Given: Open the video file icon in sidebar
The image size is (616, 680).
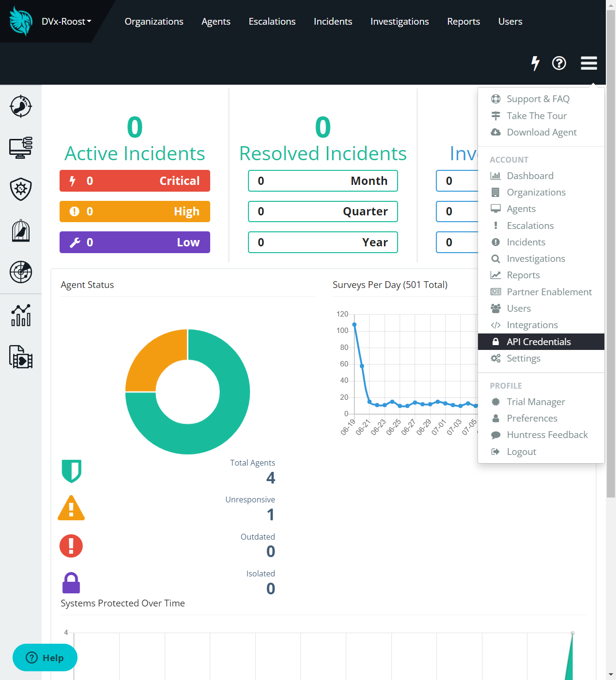Looking at the screenshot, I should tap(21, 357).
